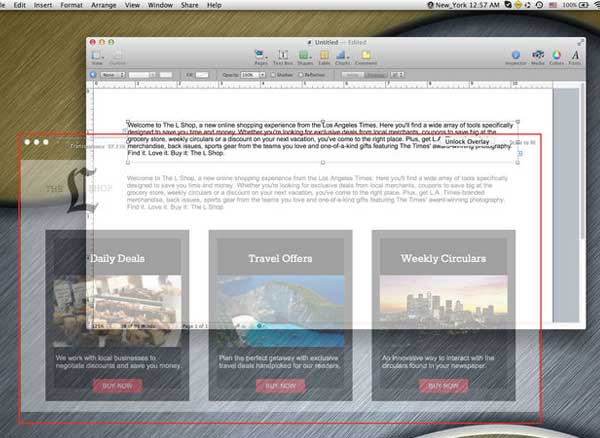Click the bottom center text box handle
Image resolution: width=600 pixels, height=438 pixels.
tap(323, 163)
